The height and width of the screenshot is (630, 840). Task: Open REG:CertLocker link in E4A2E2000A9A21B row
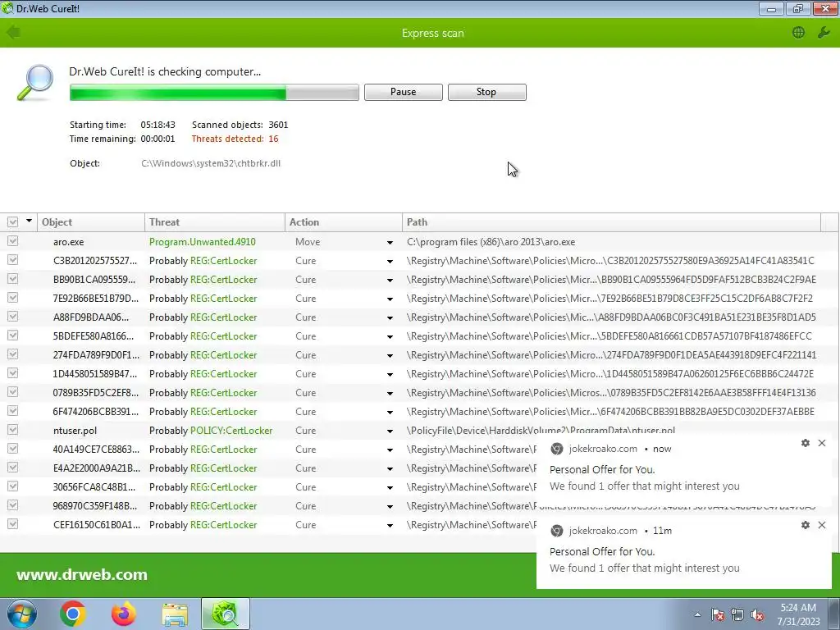point(223,468)
